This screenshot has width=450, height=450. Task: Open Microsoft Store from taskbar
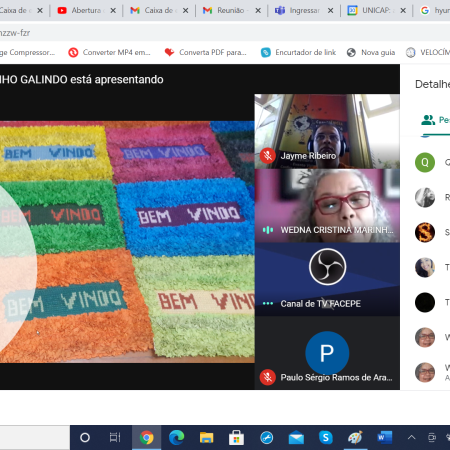coord(236,437)
